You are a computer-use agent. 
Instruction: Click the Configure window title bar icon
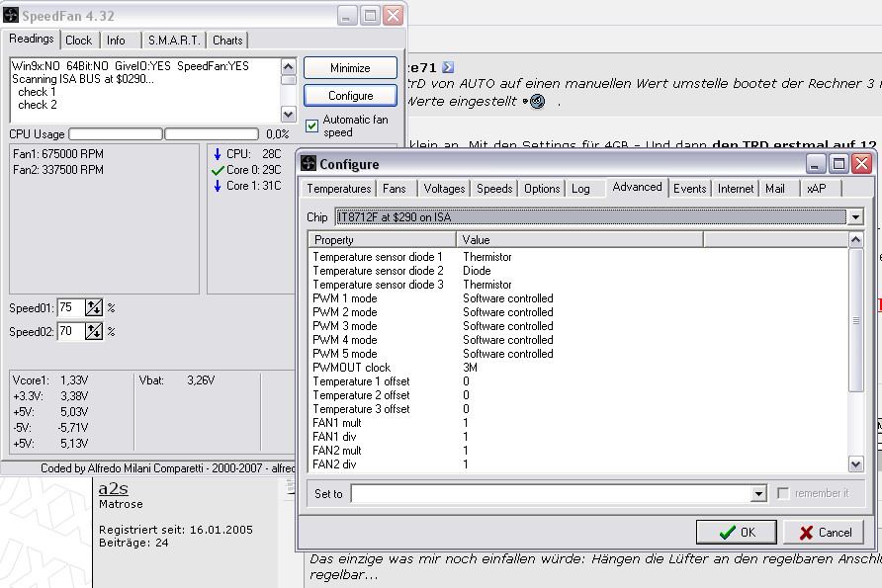pyautogui.click(x=309, y=164)
